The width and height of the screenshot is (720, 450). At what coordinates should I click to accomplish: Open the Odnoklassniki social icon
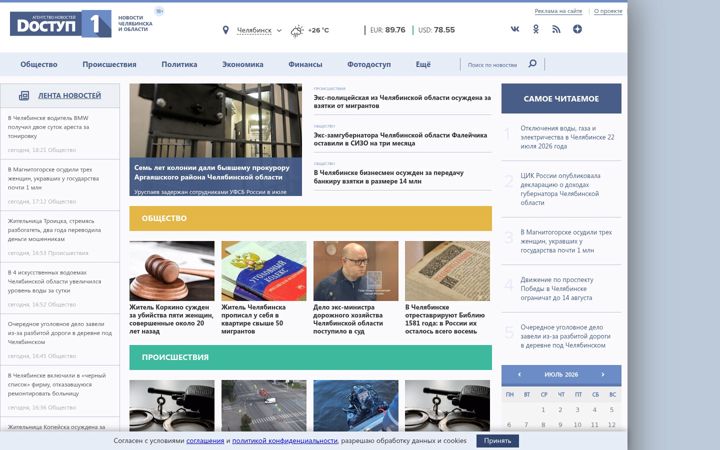[x=535, y=29]
